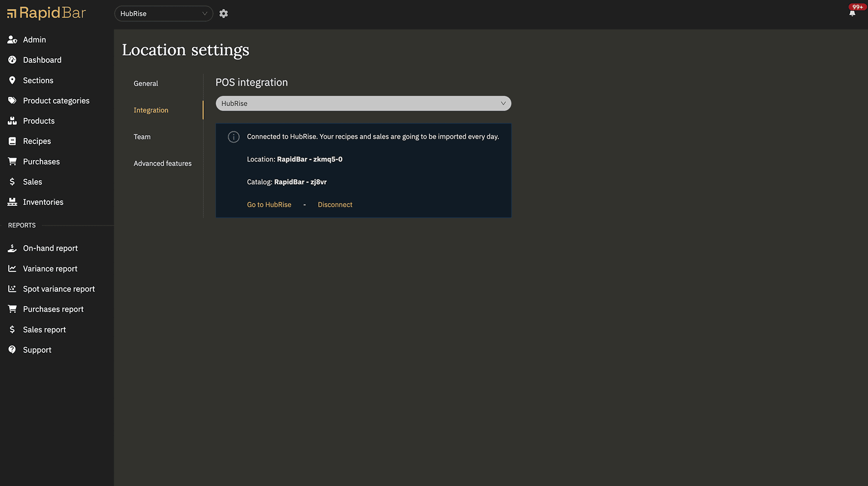Click location name RapidBar - zkmq5-0

(310, 159)
